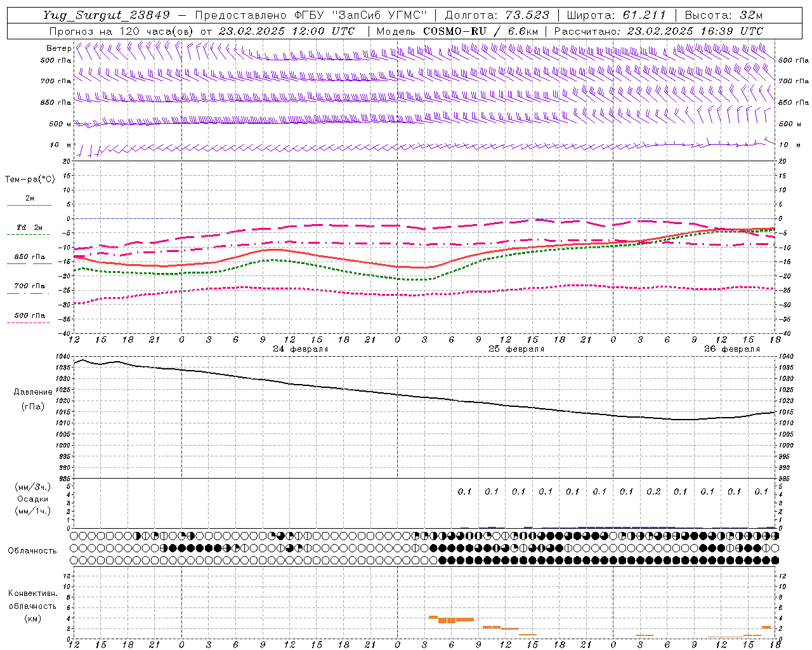Click the Конвективн. label

[x=32, y=594]
